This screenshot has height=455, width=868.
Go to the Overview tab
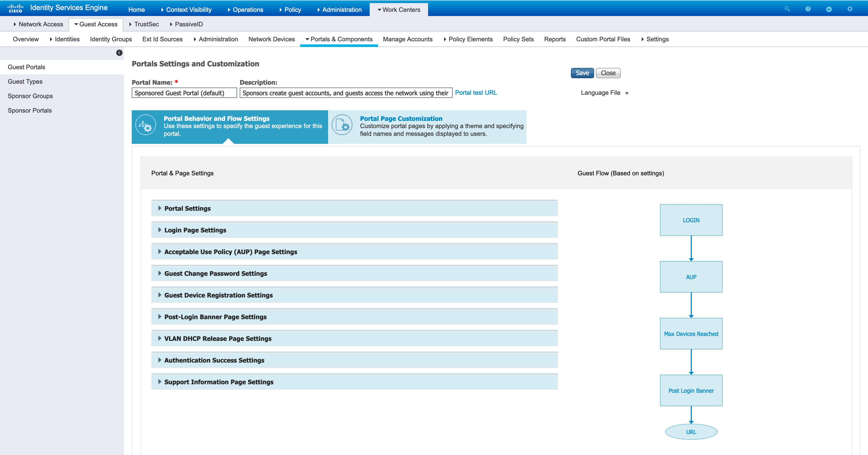(26, 39)
